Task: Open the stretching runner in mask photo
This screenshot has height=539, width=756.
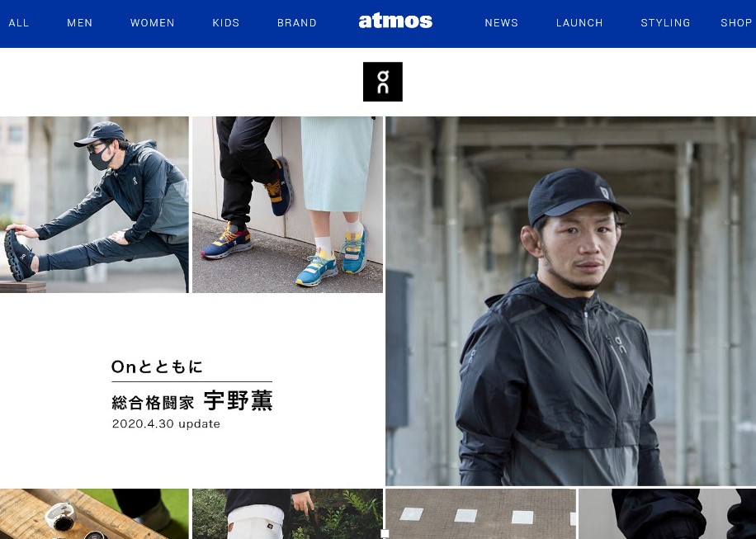Action: click(x=94, y=205)
